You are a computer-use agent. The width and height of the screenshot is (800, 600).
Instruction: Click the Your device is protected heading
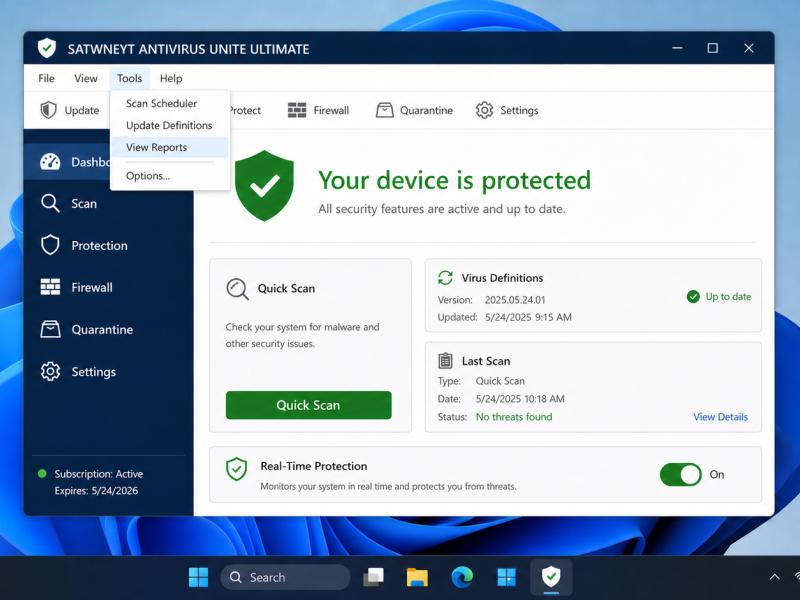pyautogui.click(x=454, y=180)
